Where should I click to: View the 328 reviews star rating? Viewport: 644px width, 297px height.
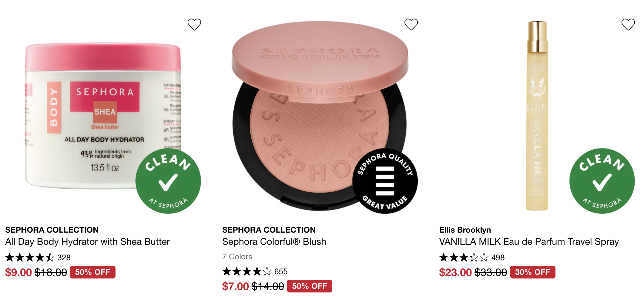(x=38, y=258)
